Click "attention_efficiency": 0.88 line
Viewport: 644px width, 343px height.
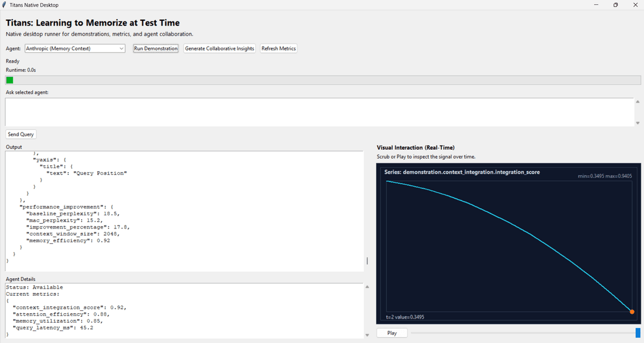click(x=61, y=314)
